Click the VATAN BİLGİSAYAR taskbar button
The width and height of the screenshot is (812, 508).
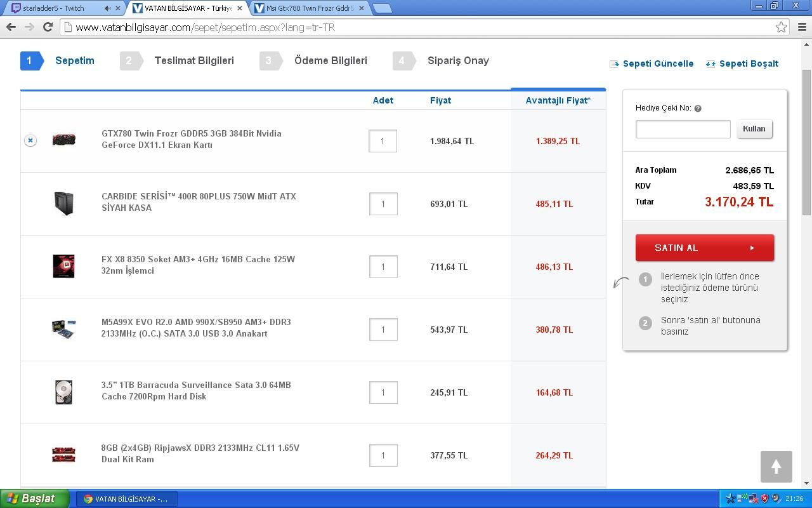pyautogui.click(x=127, y=499)
